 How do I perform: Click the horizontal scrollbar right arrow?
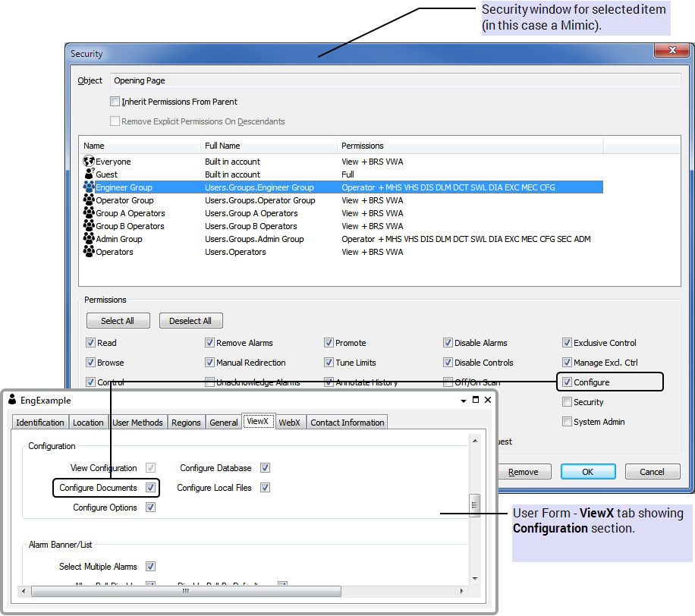point(461,591)
